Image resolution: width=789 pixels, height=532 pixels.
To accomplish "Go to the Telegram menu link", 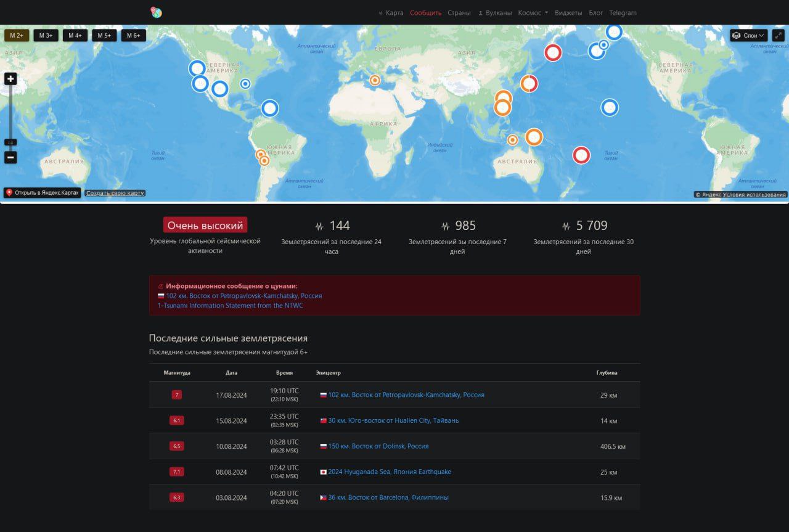I will pos(623,13).
